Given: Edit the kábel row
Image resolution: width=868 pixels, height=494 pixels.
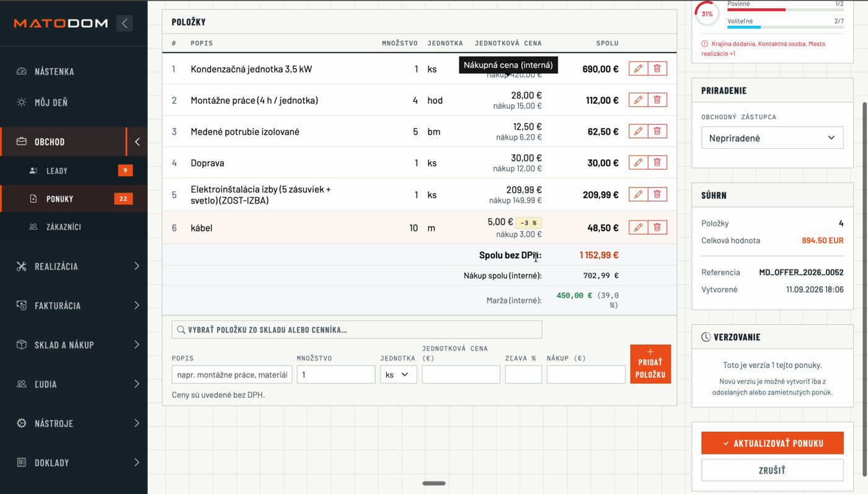Looking at the screenshot, I should click(638, 228).
